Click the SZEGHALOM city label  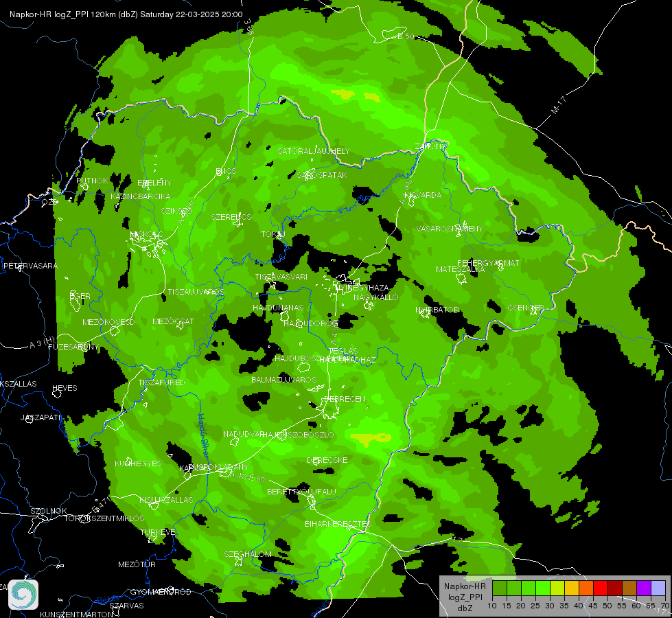click(x=248, y=555)
